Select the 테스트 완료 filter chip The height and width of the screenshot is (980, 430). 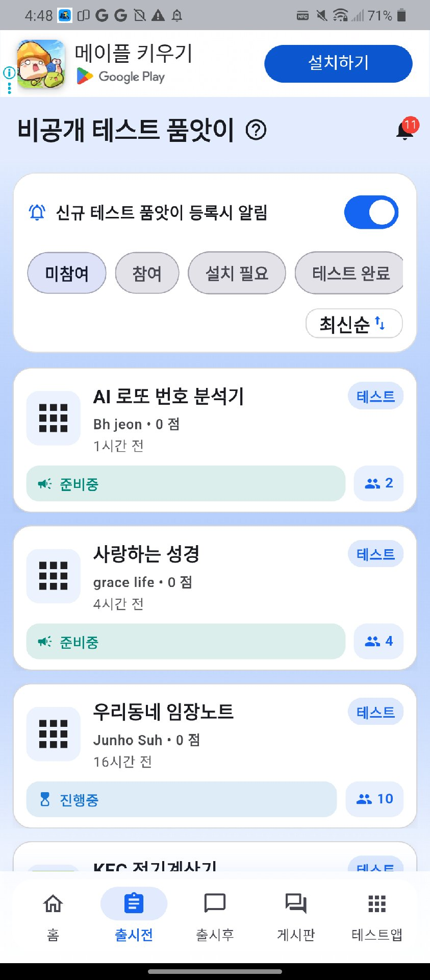coord(350,273)
